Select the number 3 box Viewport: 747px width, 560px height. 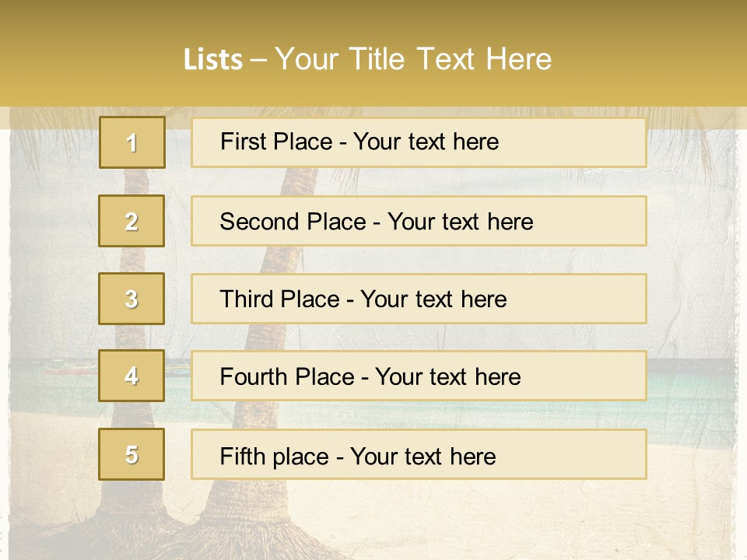point(132,299)
